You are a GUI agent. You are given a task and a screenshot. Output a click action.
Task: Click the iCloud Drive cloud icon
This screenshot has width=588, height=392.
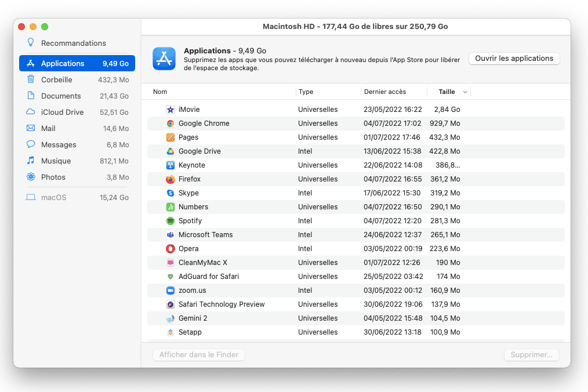31,112
